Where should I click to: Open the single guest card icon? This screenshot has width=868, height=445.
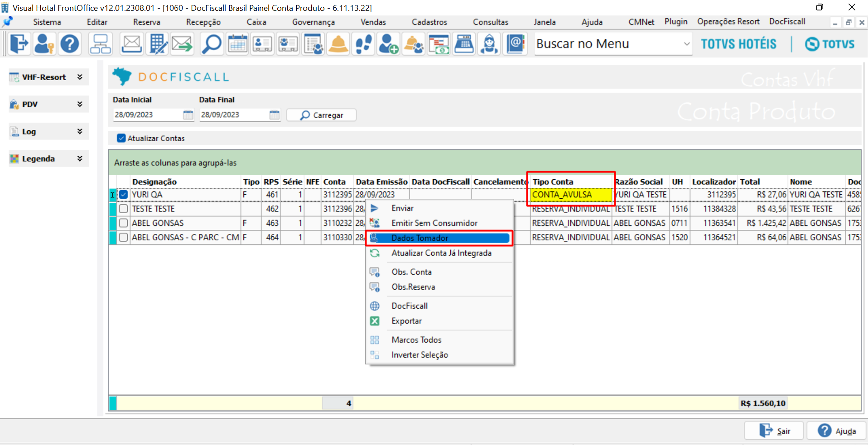tap(262, 44)
